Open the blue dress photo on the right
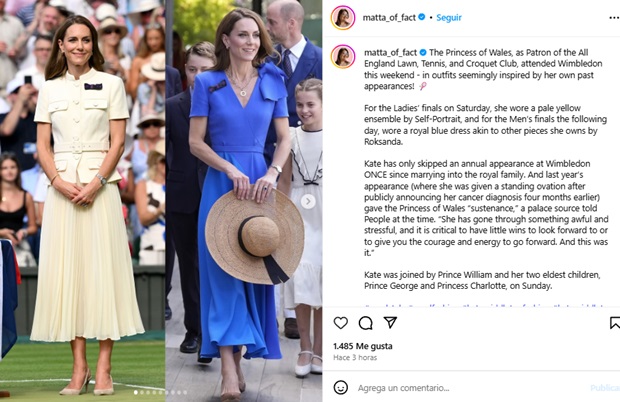The width and height of the screenshot is (620, 402). [x=244, y=201]
